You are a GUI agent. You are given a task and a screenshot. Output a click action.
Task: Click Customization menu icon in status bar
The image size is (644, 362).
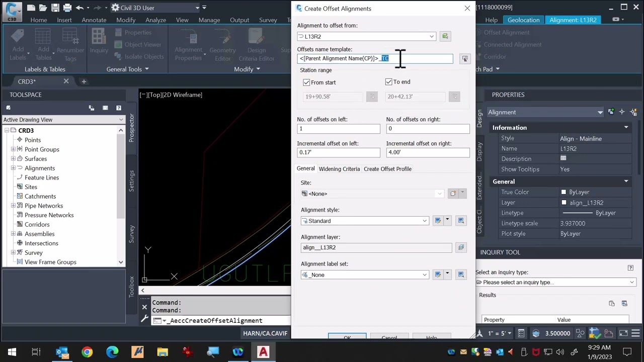tap(636, 333)
